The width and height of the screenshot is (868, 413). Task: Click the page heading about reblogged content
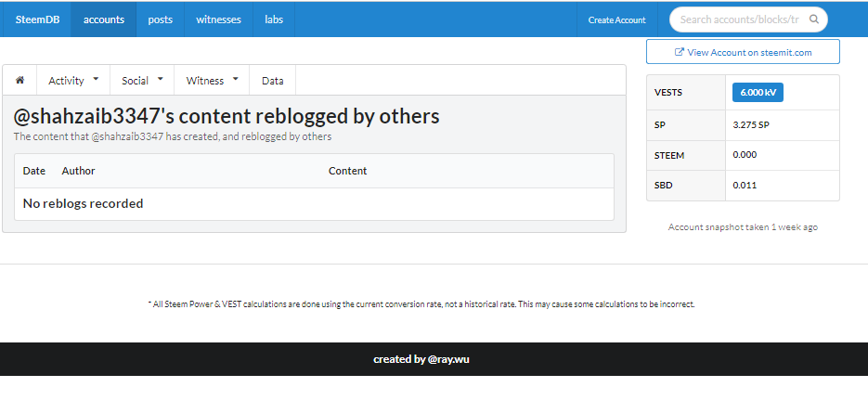click(x=227, y=116)
